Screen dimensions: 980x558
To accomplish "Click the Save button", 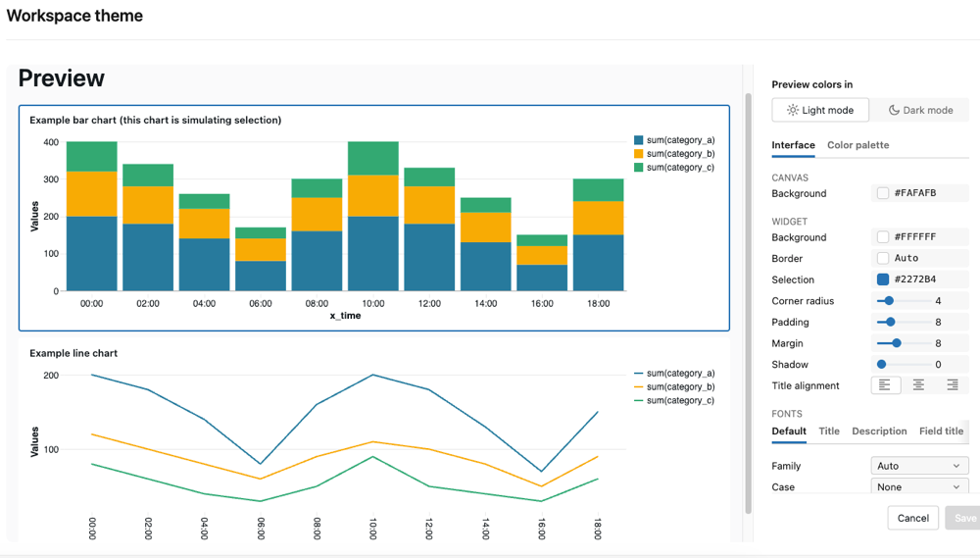I will pos(963,518).
